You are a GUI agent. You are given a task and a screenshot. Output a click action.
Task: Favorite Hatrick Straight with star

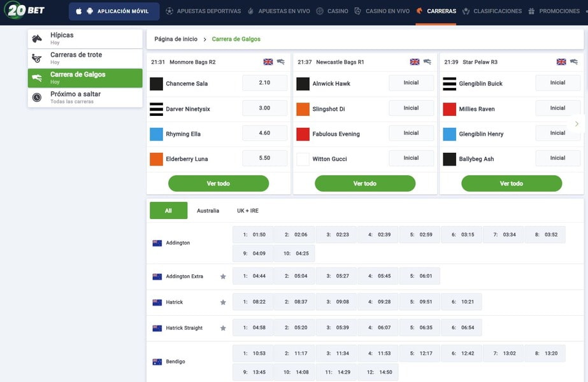[223, 328]
